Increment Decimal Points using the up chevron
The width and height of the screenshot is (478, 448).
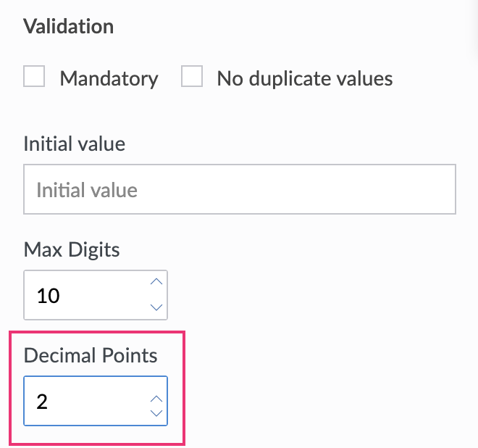coord(156,398)
